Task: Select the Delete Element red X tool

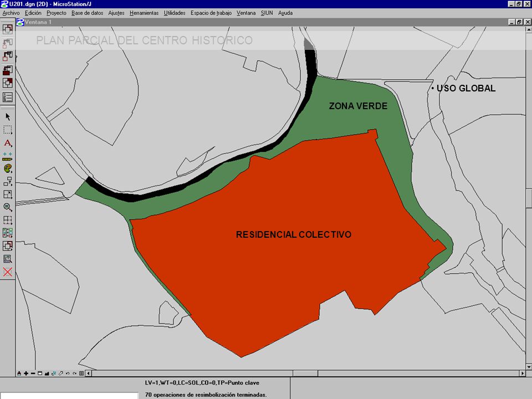Action: (x=7, y=272)
